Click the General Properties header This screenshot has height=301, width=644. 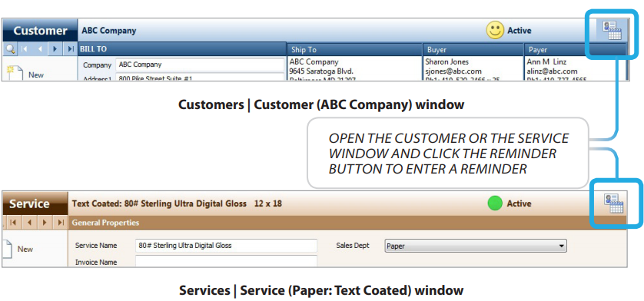click(347, 223)
